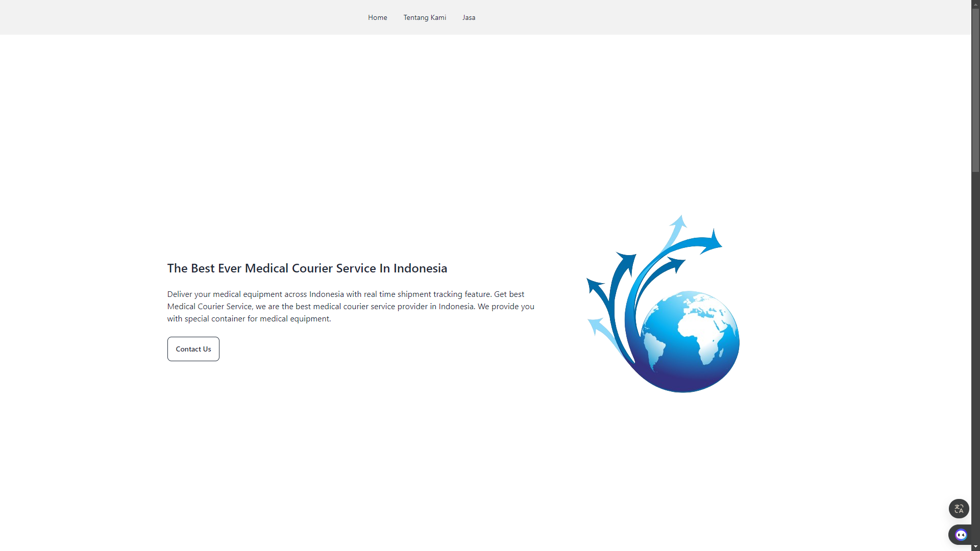Click the Africa continent on the globe

click(x=702, y=332)
